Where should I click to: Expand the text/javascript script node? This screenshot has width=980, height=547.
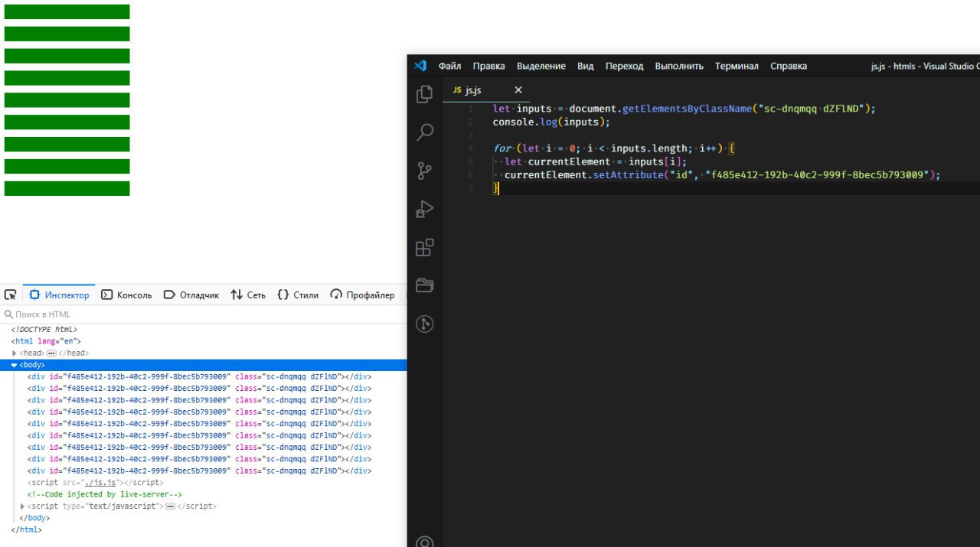22,506
